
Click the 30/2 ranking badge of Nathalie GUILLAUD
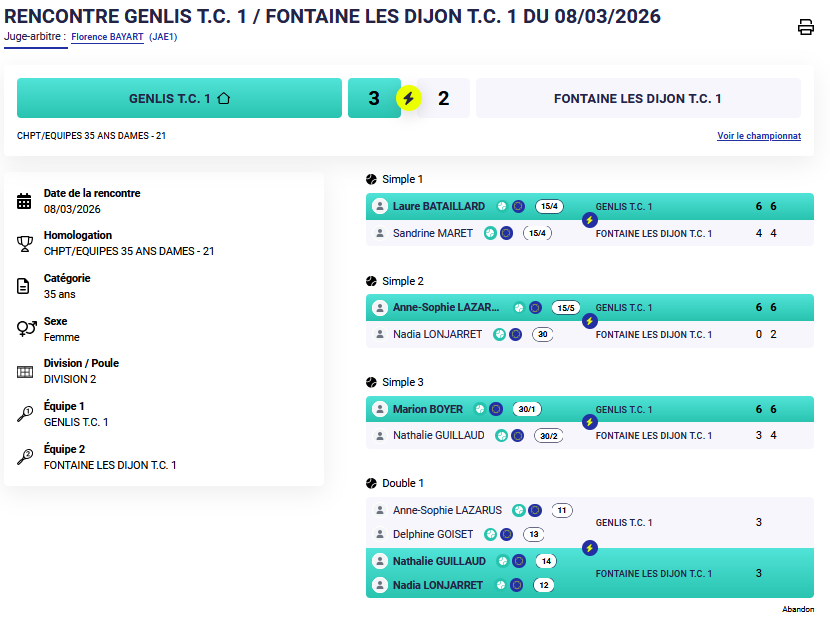tap(548, 436)
